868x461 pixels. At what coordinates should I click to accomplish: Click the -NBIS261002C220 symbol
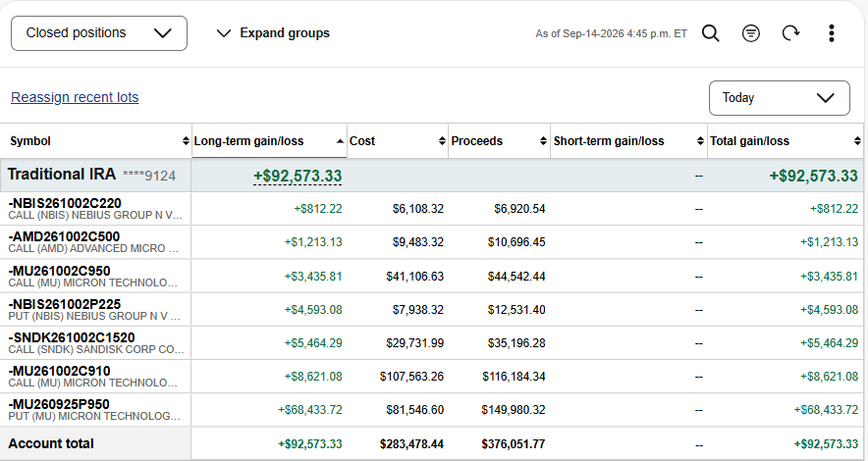(65, 203)
